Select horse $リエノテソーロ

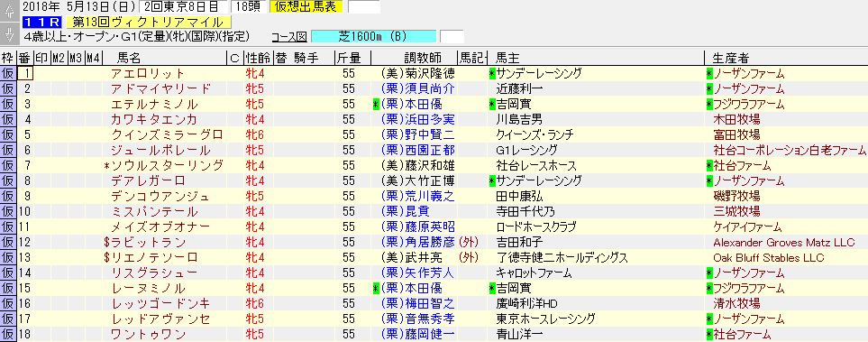151,258
